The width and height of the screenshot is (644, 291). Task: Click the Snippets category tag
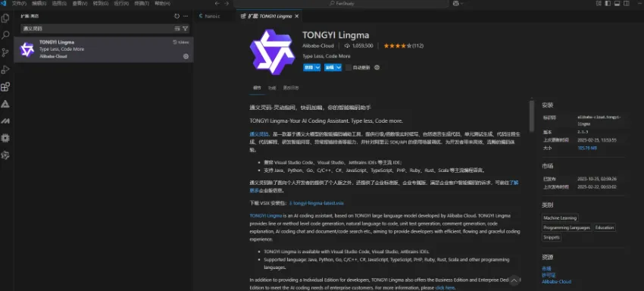click(x=551, y=237)
